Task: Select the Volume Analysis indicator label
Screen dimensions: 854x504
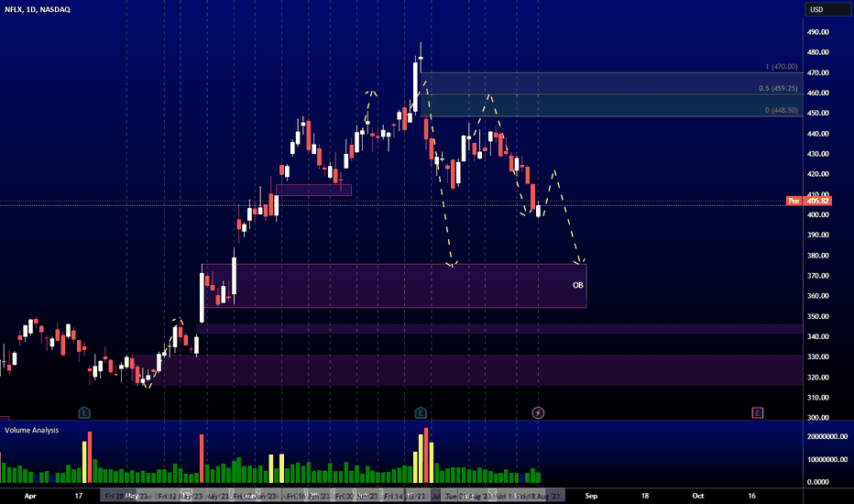Action: (31, 430)
